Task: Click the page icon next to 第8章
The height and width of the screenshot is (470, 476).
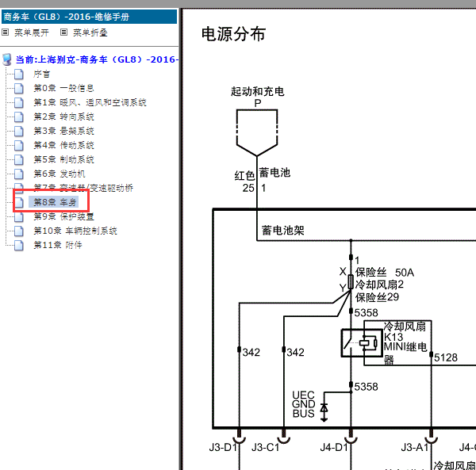Action: click(x=19, y=202)
